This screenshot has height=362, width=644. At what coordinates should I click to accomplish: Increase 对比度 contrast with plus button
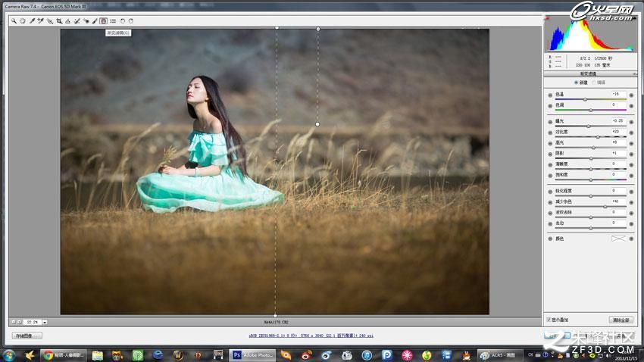coord(631,133)
